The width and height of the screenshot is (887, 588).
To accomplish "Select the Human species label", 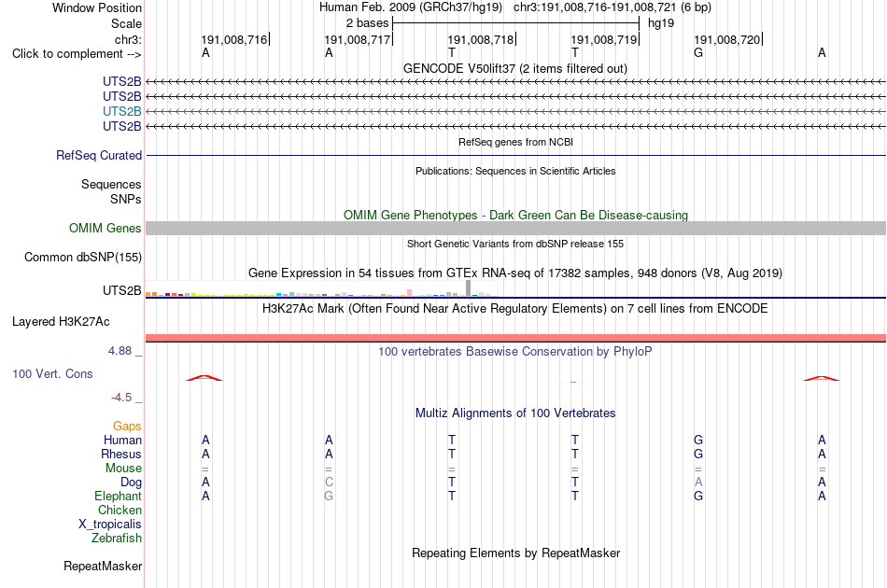I will pyautogui.click(x=122, y=440).
